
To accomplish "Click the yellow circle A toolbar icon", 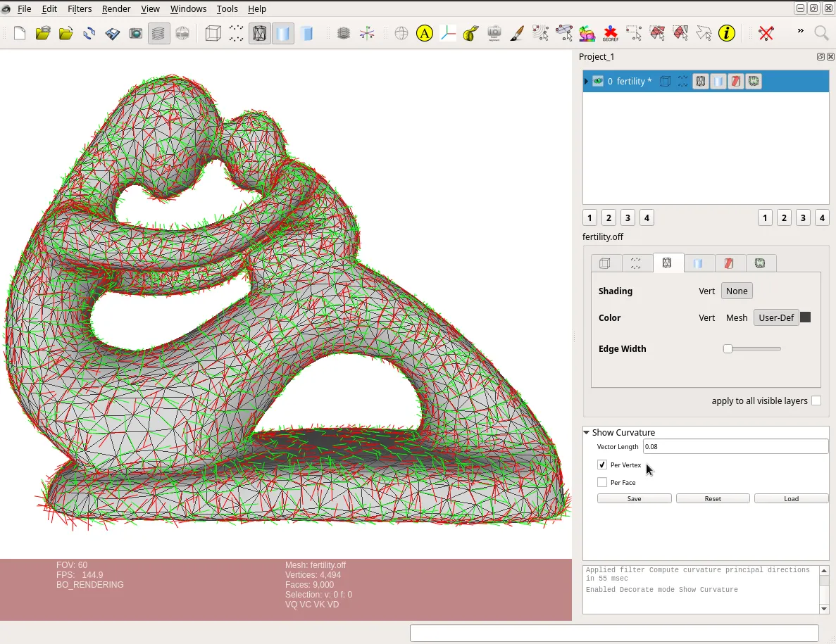I will click(425, 33).
